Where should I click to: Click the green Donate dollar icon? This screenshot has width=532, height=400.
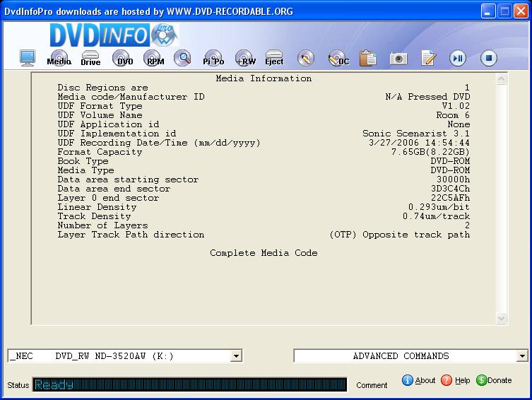(481, 380)
